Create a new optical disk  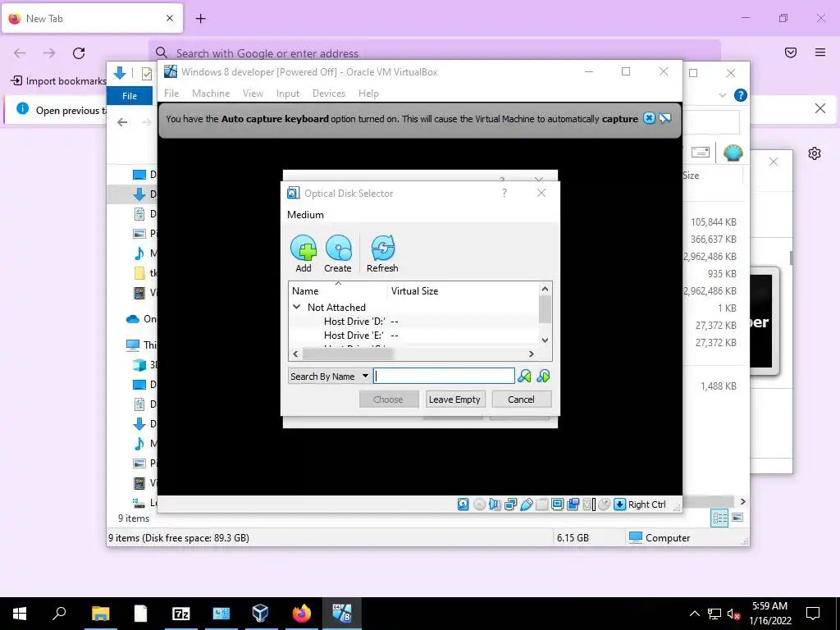click(x=338, y=254)
